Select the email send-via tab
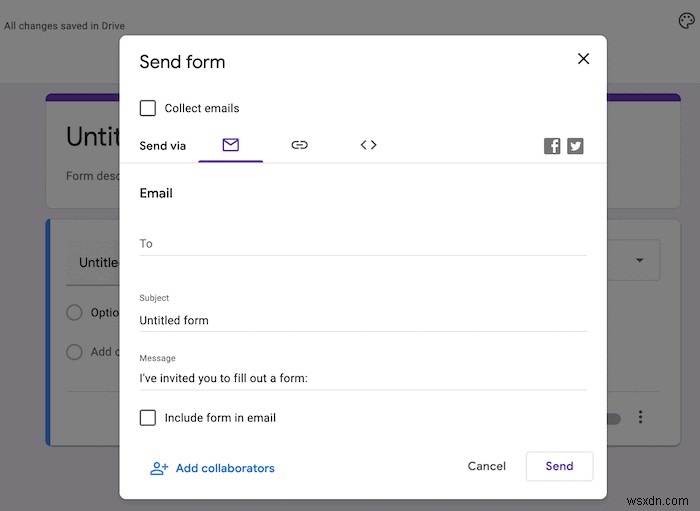The image size is (700, 511). 231,145
